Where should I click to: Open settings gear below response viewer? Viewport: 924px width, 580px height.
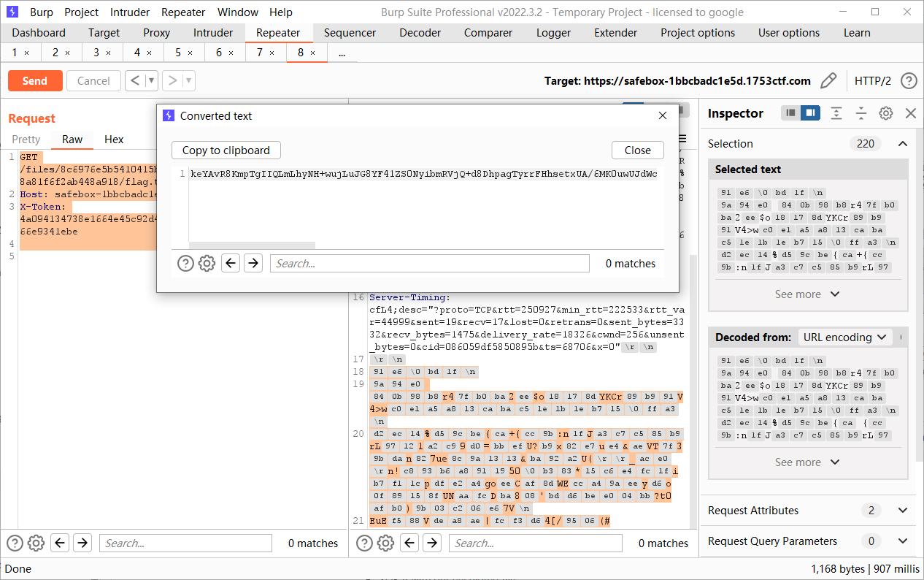click(x=386, y=543)
